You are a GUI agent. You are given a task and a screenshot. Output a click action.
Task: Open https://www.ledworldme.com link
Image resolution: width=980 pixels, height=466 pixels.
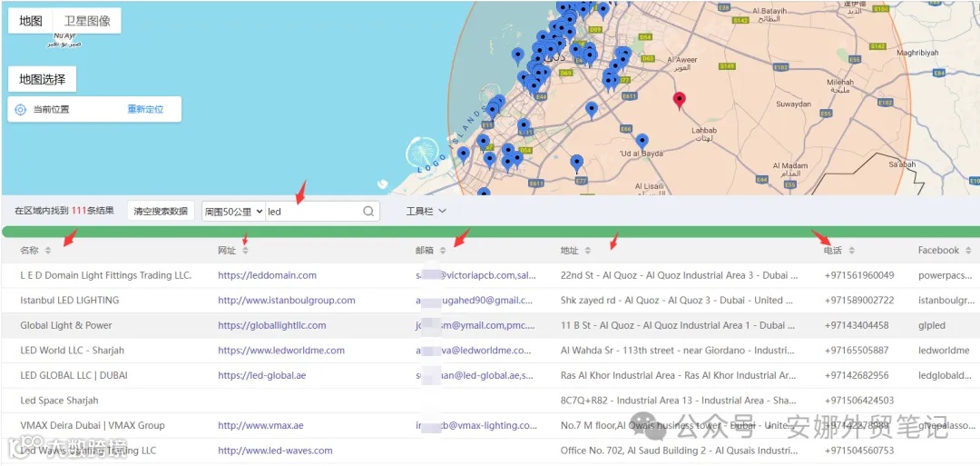coord(281,351)
